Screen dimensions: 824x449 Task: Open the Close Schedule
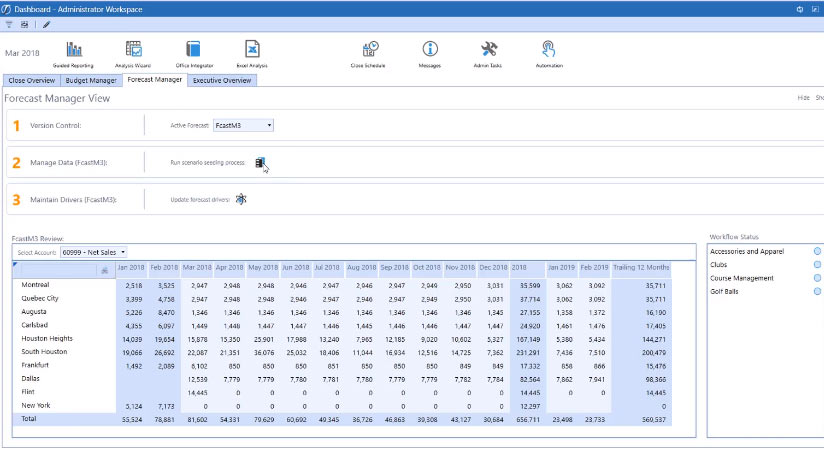(370, 50)
